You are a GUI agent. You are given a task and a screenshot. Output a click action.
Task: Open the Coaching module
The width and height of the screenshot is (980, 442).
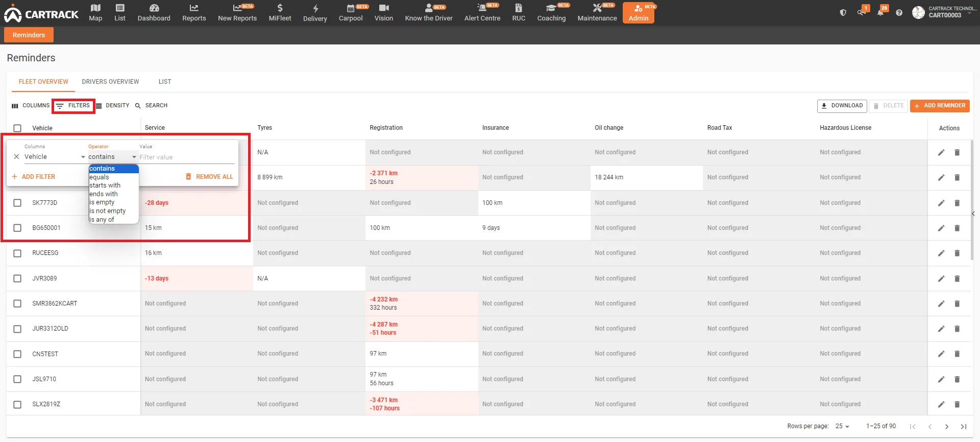(x=551, y=13)
